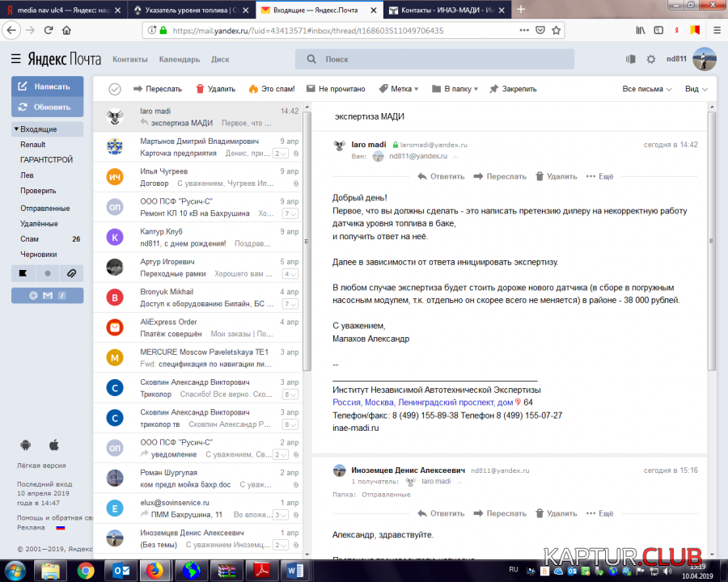728x582 pixels.
Task: Pin the message with Закрепить
Action: 513,89
